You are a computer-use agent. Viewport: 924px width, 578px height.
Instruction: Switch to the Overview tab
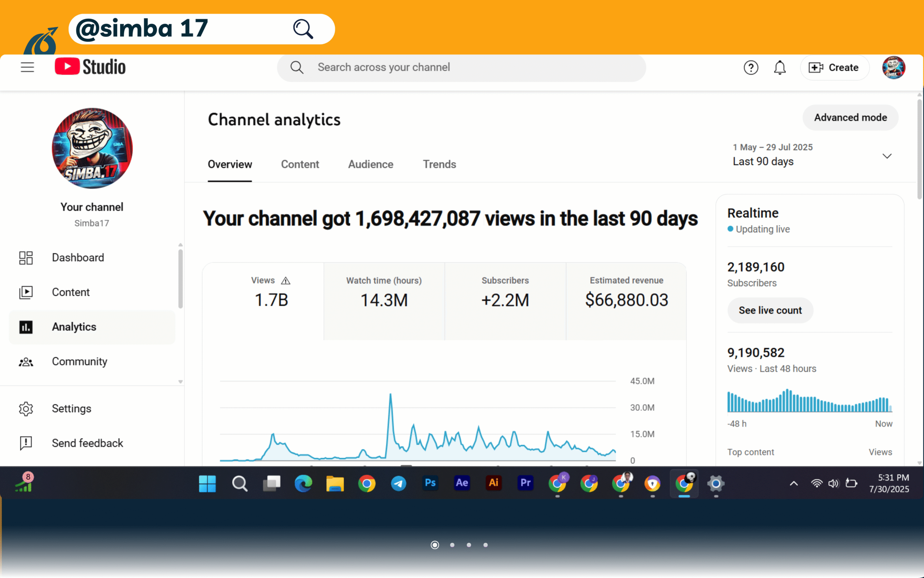pos(230,164)
